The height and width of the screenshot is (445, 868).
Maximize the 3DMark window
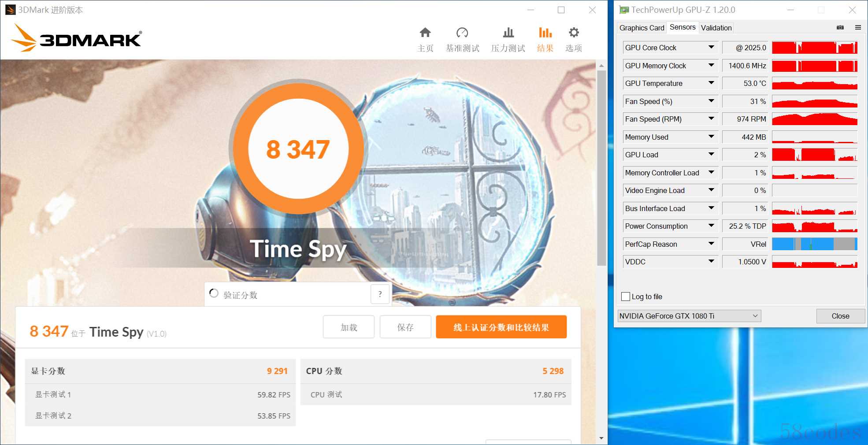coord(561,10)
